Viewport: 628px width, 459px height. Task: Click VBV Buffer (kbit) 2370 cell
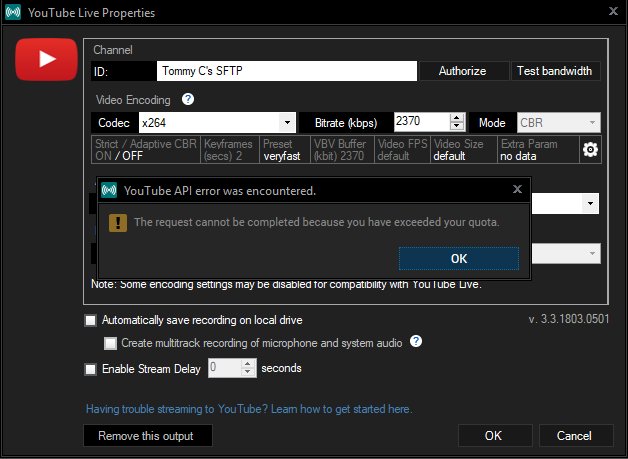pyautogui.click(x=342, y=149)
